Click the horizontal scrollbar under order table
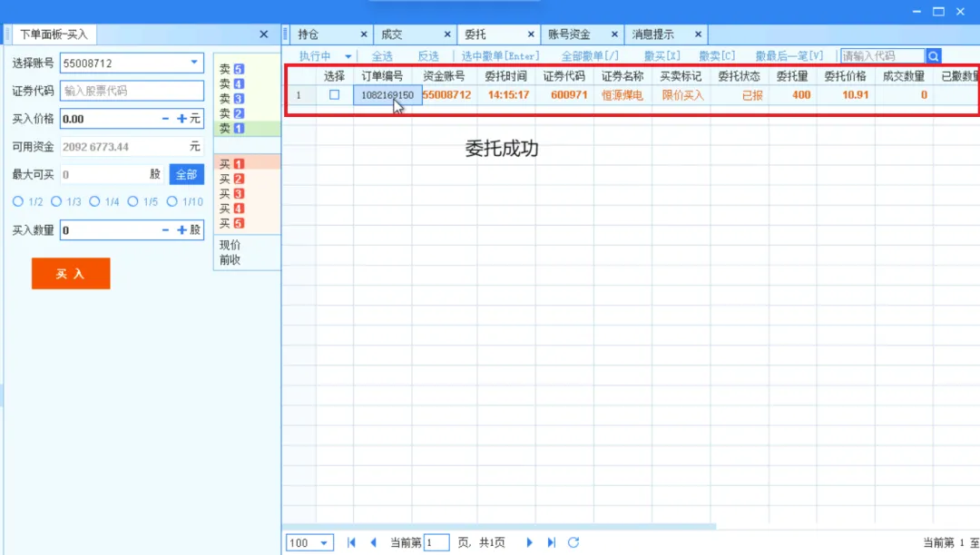This screenshot has height=555, width=980. click(500, 526)
